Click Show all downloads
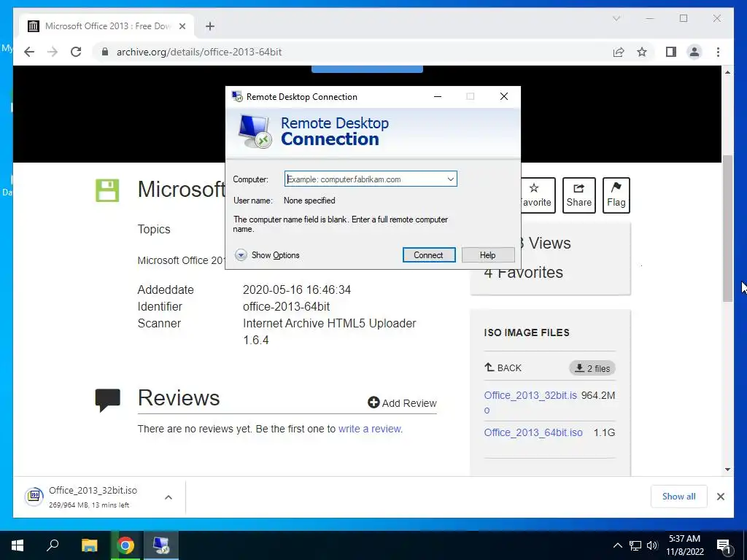747x560 pixels. pyautogui.click(x=679, y=496)
